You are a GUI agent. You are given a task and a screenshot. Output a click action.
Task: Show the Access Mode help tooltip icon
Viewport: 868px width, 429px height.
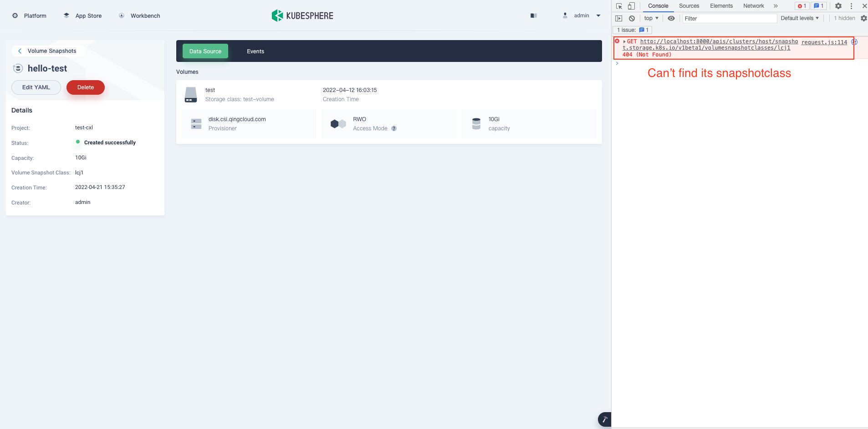pos(394,128)
